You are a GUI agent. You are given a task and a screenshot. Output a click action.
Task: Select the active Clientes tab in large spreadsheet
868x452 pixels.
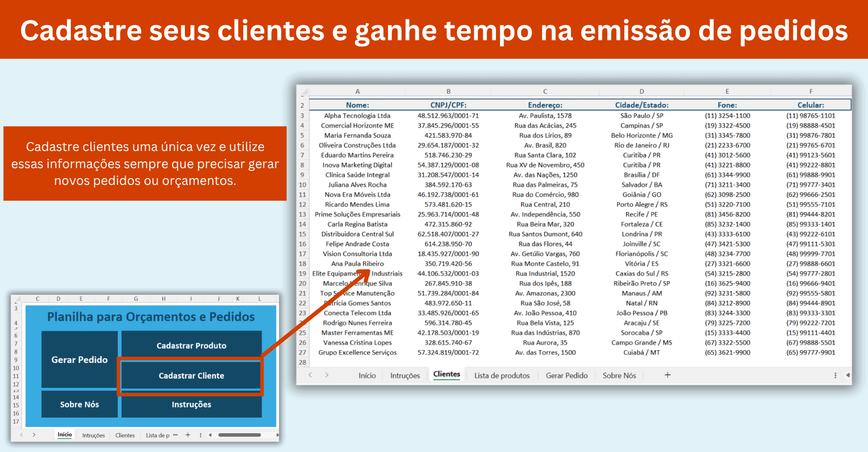pos(447,374)
